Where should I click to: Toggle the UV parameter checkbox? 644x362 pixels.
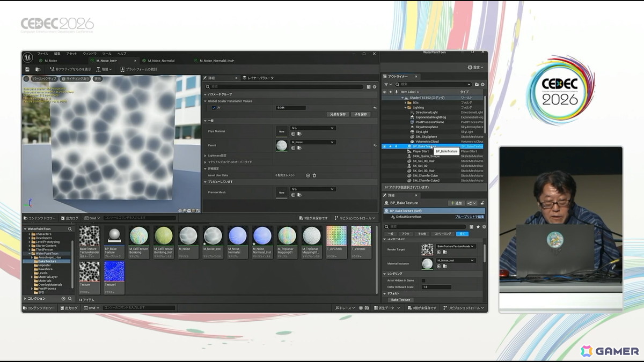coord(214,108)
